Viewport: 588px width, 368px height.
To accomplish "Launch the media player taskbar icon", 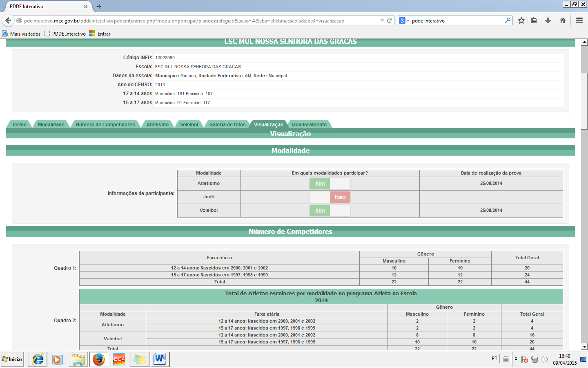I will pos(58,359).
